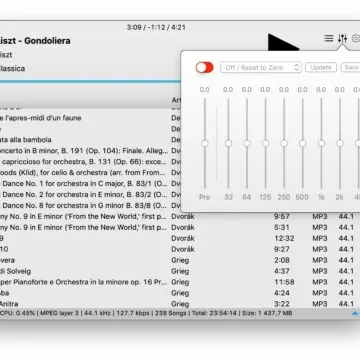
Task: Click the 500 Hz band slider knob
Action: (x=303, y=143)
